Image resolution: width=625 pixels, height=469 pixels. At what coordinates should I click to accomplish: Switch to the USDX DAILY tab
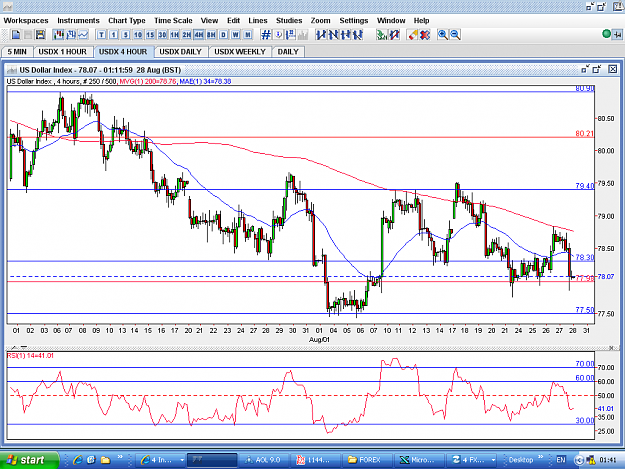pos(181,52)
